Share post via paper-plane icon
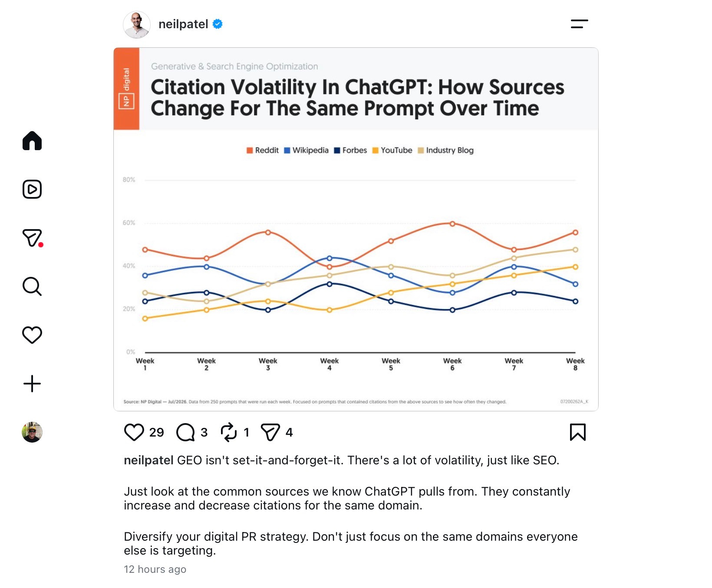The height and width of the screenshot is (588, 712). [270, 432]
